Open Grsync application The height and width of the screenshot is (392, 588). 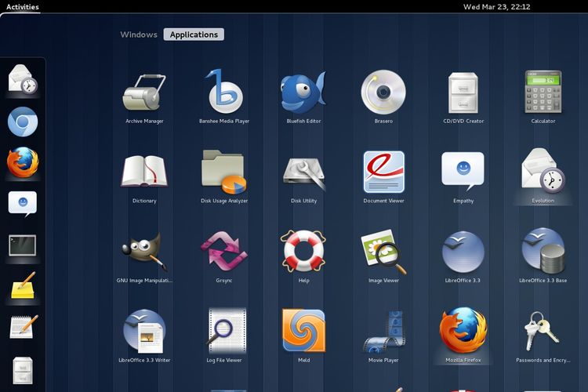click(224, 252)
